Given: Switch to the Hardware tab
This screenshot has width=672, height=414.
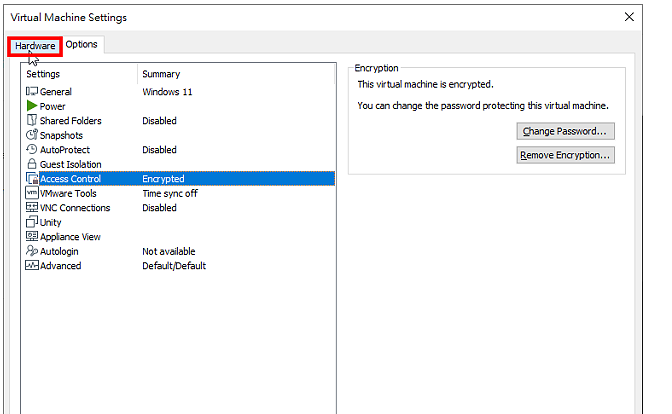Looking at the screenshot, I should pos(35,46).
